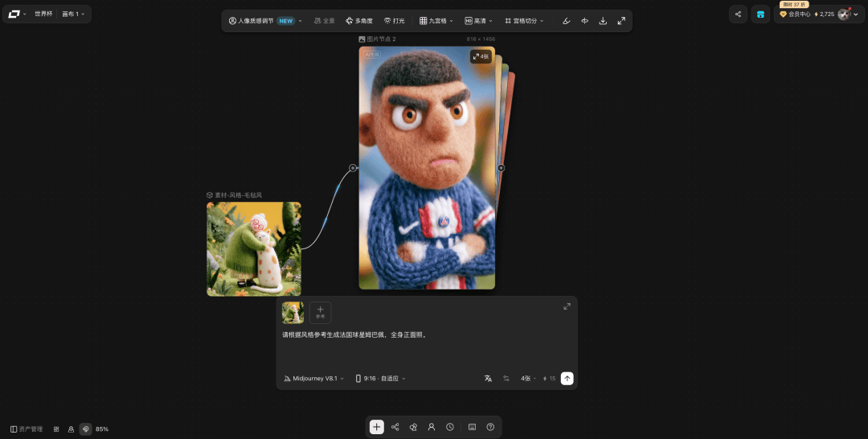Open the 4张 image count dropdown in prompt bar

click(528, 379)
